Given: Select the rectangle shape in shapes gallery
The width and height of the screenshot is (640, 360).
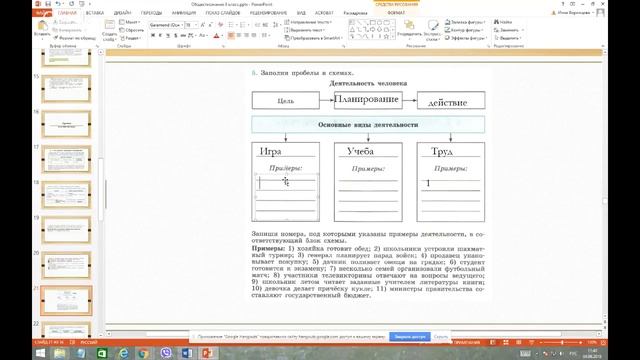Looking at the screenshot, I should 373,22.
